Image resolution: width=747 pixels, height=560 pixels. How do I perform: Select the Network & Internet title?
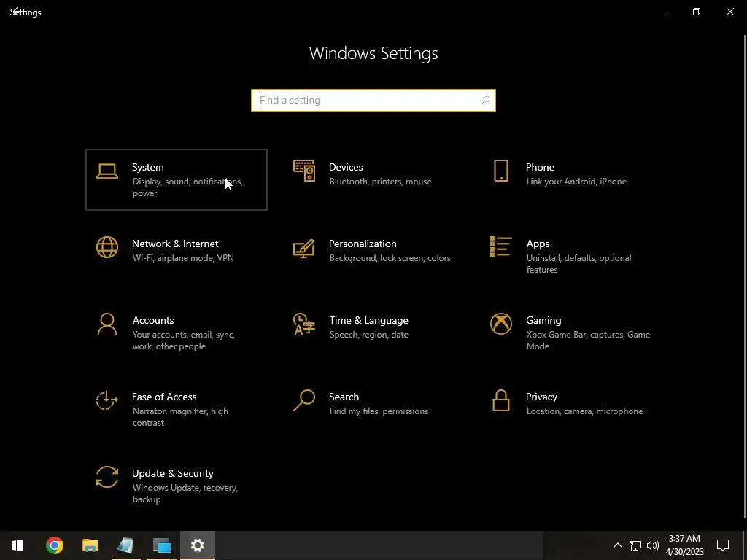[x=175, y=244]
